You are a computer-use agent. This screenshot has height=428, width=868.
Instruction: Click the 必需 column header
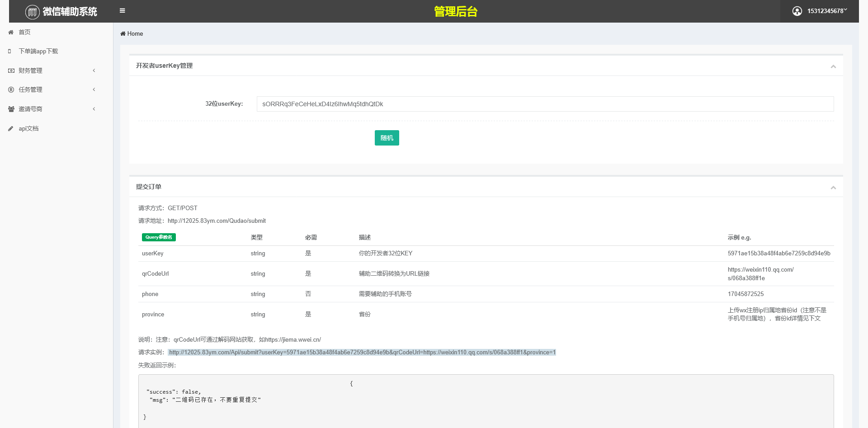pos(311,237)
